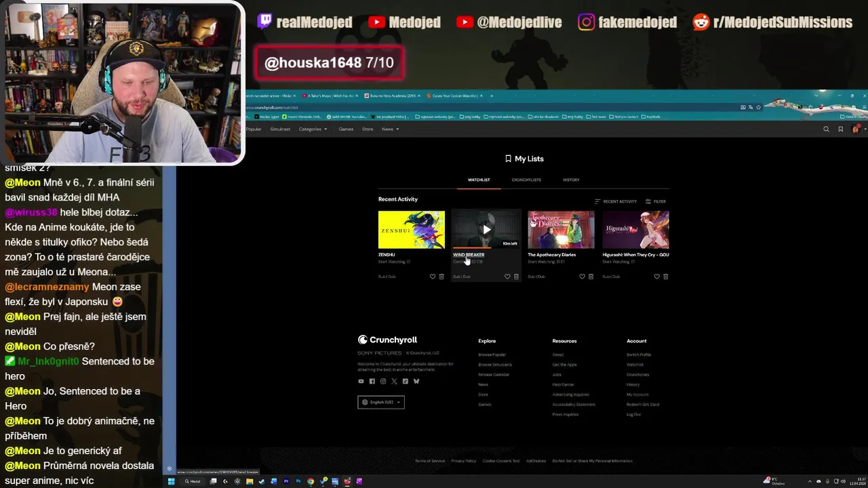Click the Windows taskbar search box

193,481
